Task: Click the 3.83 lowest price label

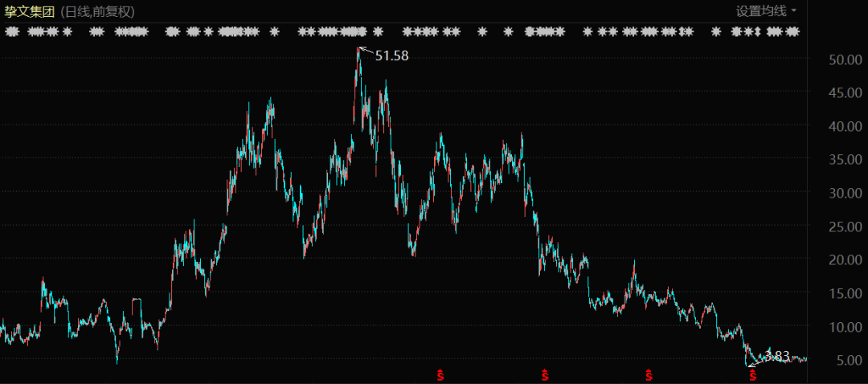Action: tap(777, 355)
